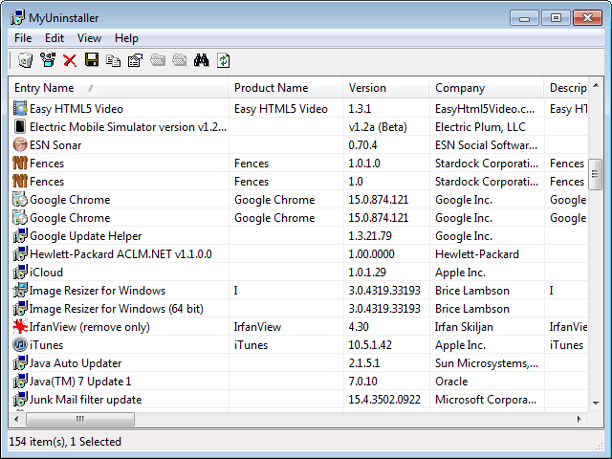Open the File menu
The width and height of the screenshot is (612, 459).
pos(23,38)
